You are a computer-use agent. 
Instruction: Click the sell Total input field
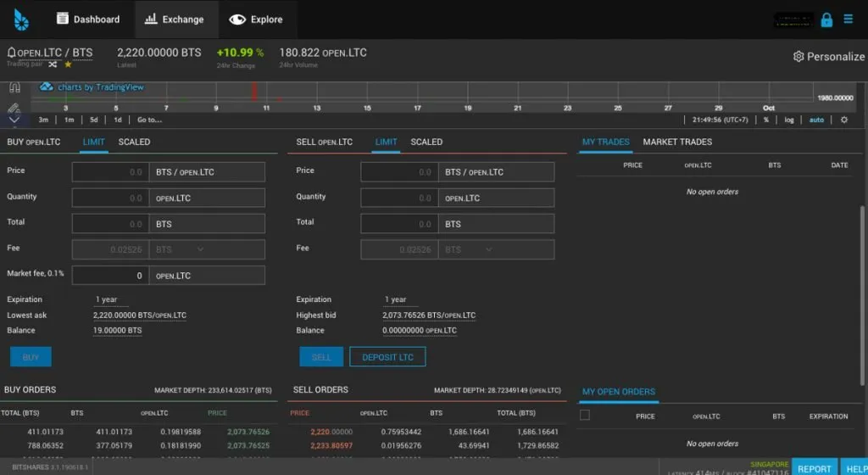(399, 224)
